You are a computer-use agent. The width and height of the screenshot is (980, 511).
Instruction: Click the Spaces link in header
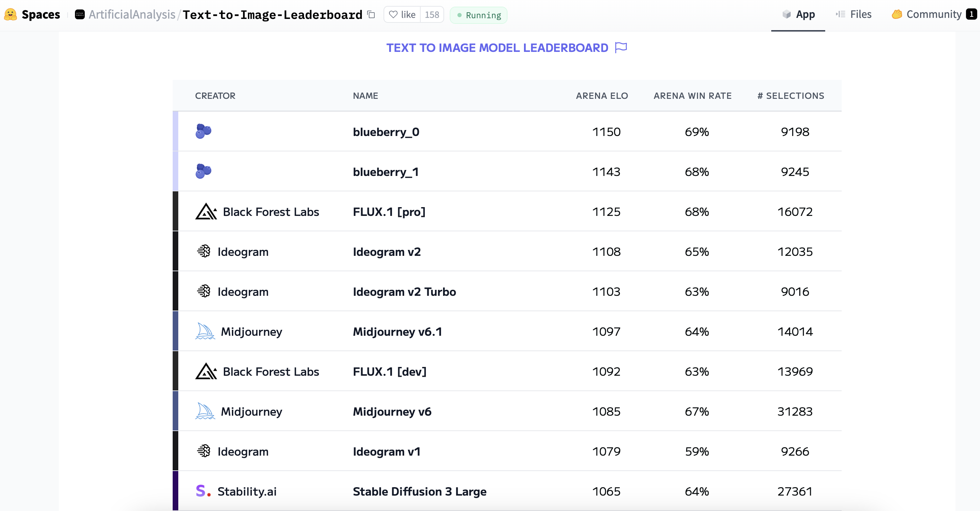click(x=41, y=15)
